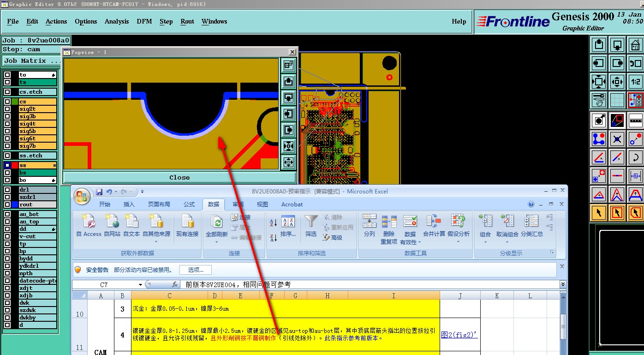The height and width of the screenshot is (355, 644).
Task: Click the Help menu button
Action: point(459,21)
